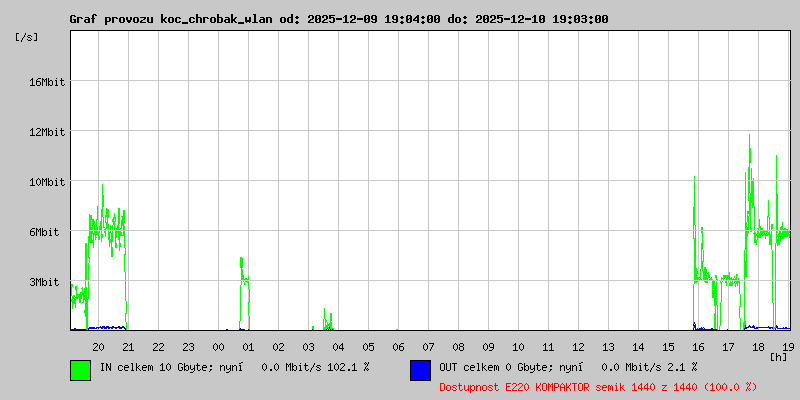Click the '00' hour label on the x-axis
Image resolution: width=800 pixels, height=400 pixels.
[x=218, y=347]
